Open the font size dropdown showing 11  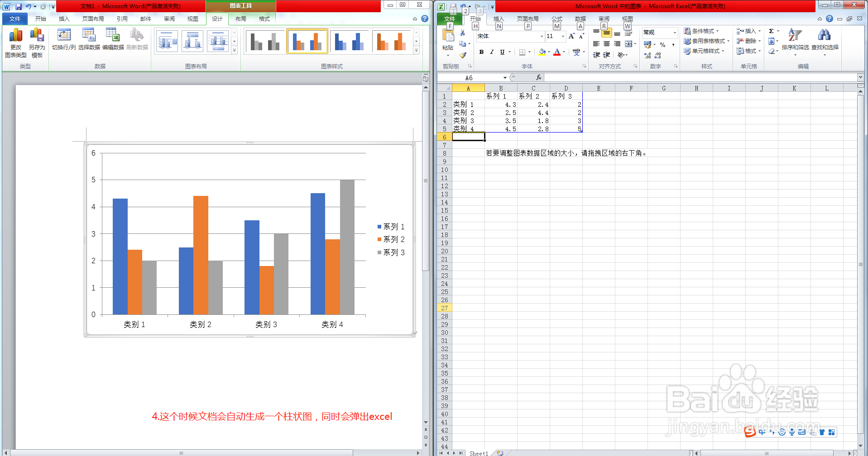click(563, 36)
